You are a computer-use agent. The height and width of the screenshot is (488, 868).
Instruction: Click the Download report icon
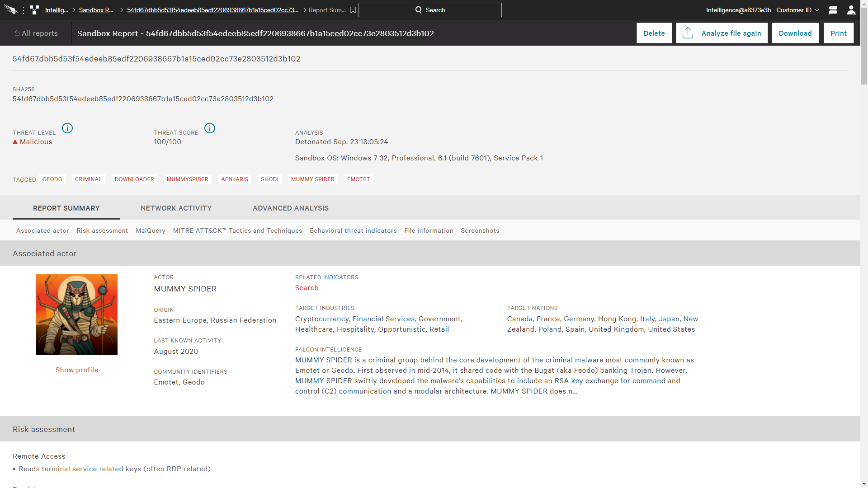coord(795,33)
